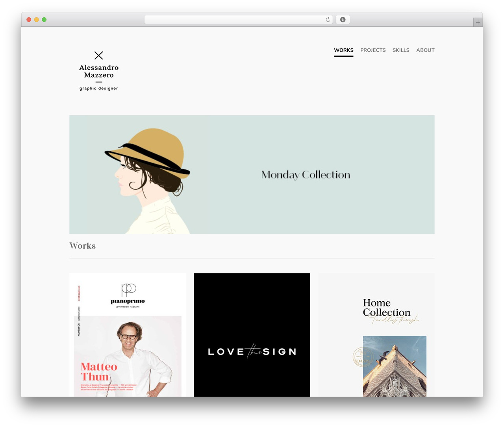This screenshot has width=504, height=427.
Task: Open the LOVEtheSIGN black thumbnail
Action: click(252, 335)
